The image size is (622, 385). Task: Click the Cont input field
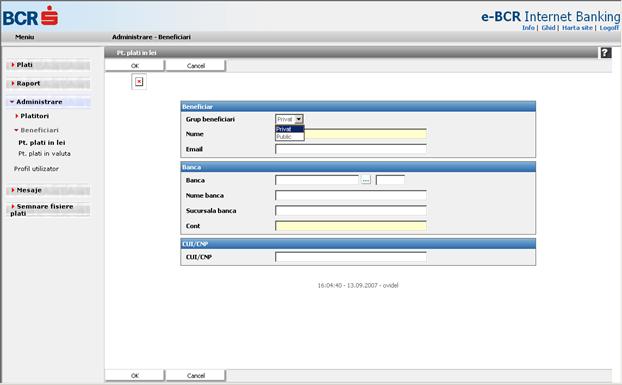point(351,226)
